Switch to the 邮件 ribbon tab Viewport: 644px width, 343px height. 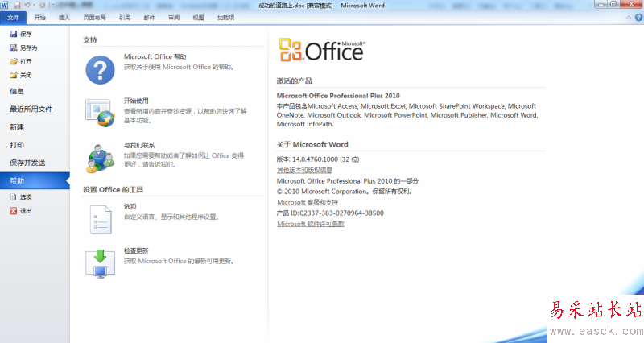pyautogui.click(x=150, y=18)
